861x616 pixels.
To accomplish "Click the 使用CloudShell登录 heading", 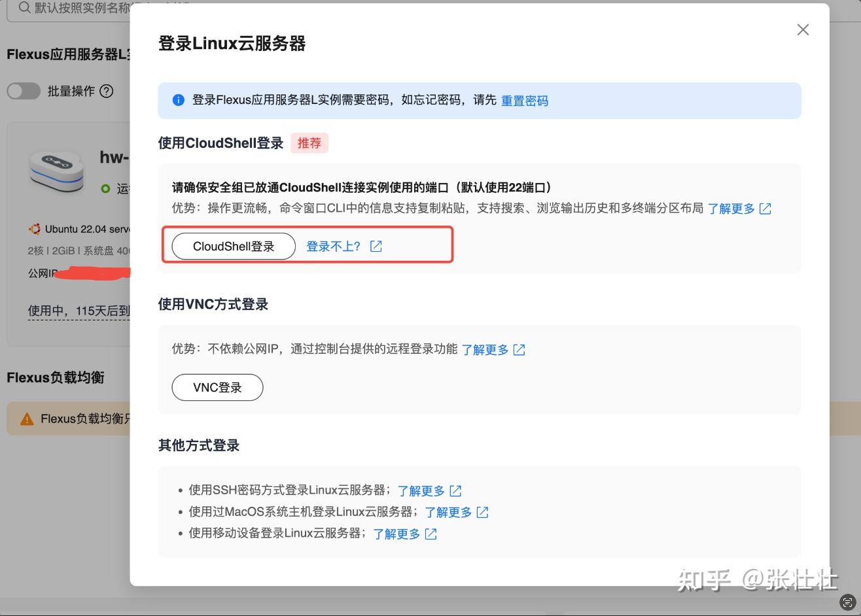I will pos(220,143).
